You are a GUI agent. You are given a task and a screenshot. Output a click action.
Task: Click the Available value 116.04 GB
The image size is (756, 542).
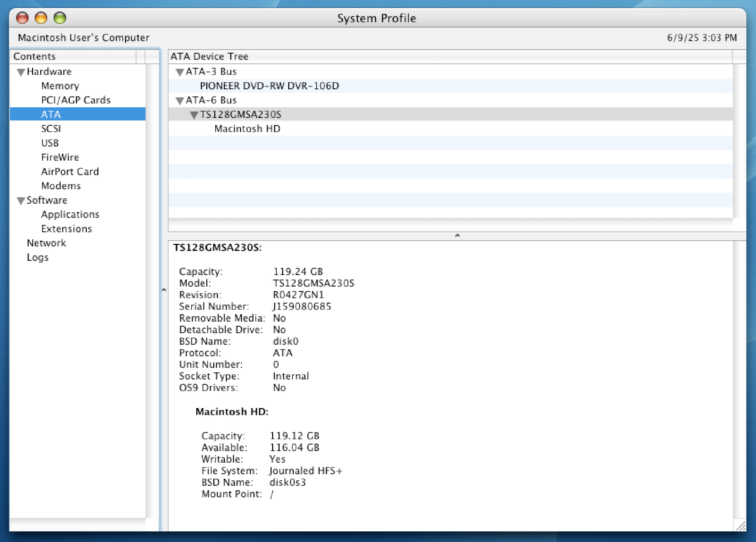pyautogui.click(x=294, y=447)
